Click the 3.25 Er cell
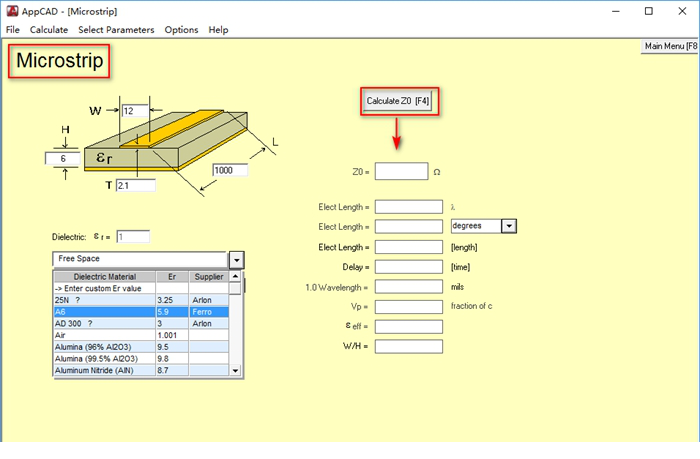 pyautogui.click(x=172, y=300)
